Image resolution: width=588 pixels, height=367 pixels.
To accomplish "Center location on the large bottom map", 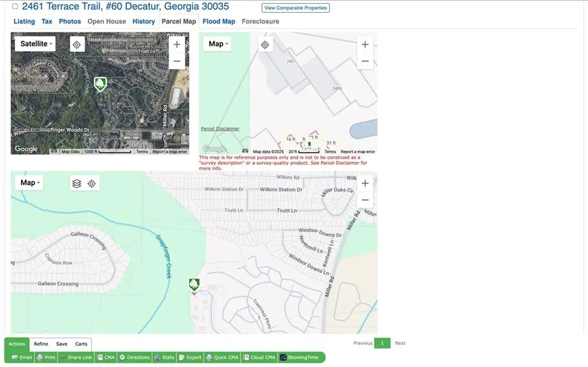I will point(92,184).
